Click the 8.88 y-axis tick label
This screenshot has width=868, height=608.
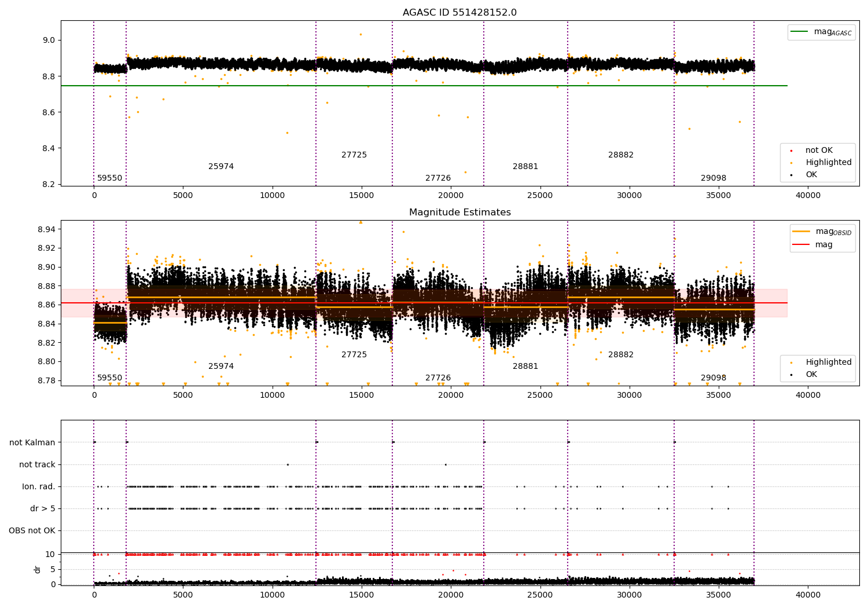pyautogui.click(x=46, y=286)
